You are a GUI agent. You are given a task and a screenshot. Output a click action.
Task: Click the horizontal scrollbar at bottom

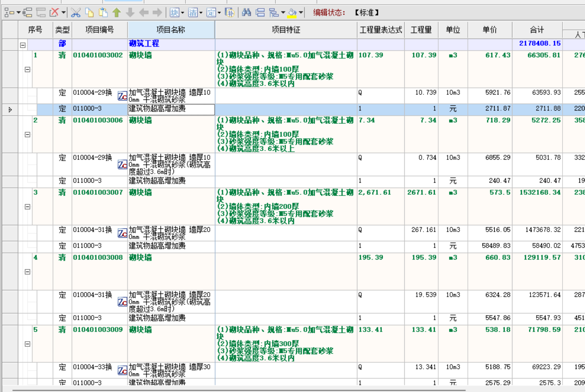(x=239, y=390)
